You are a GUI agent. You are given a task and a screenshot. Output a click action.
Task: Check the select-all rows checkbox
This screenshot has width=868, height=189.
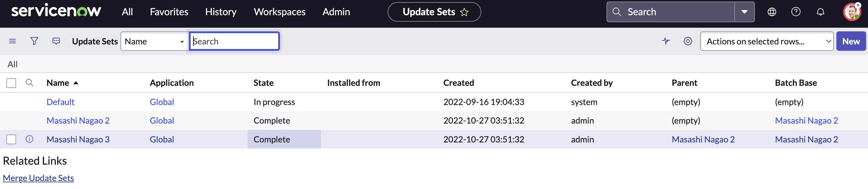click(x=11, y=83)
